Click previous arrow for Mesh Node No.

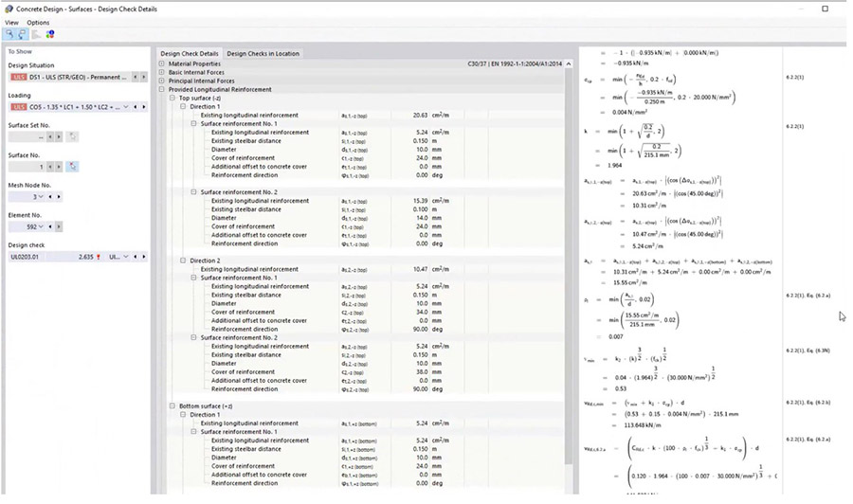tap(51, 197)
